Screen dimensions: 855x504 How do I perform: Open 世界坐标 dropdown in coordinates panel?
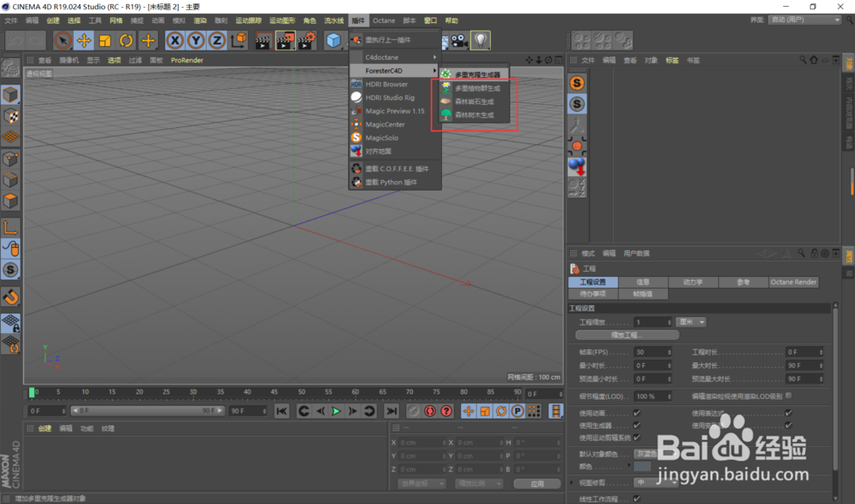[x=422, y=483]
